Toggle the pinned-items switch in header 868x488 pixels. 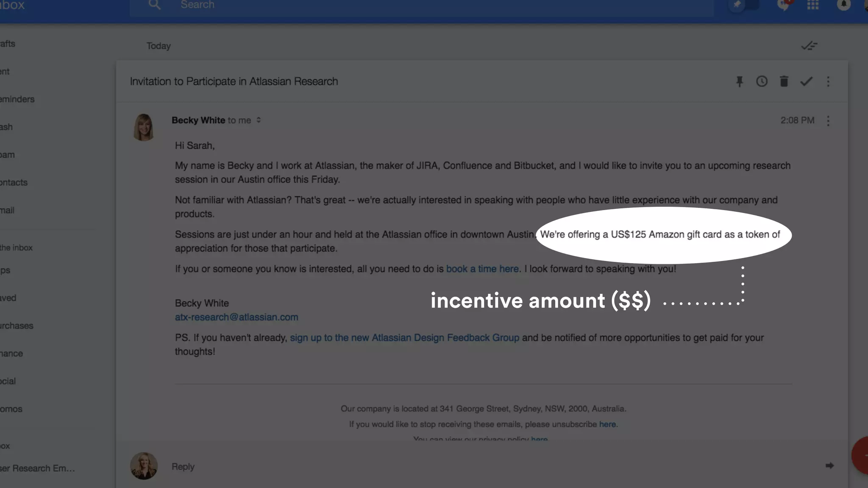(744, 5)
